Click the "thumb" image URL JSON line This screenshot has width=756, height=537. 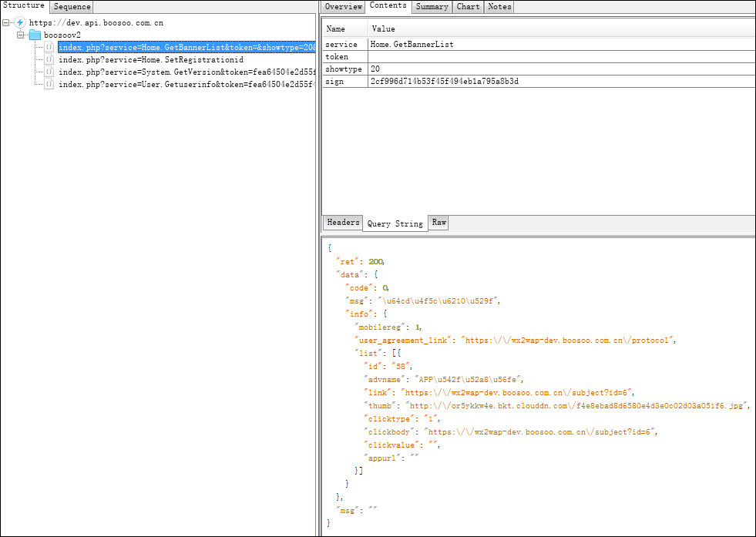click(557, 406)
